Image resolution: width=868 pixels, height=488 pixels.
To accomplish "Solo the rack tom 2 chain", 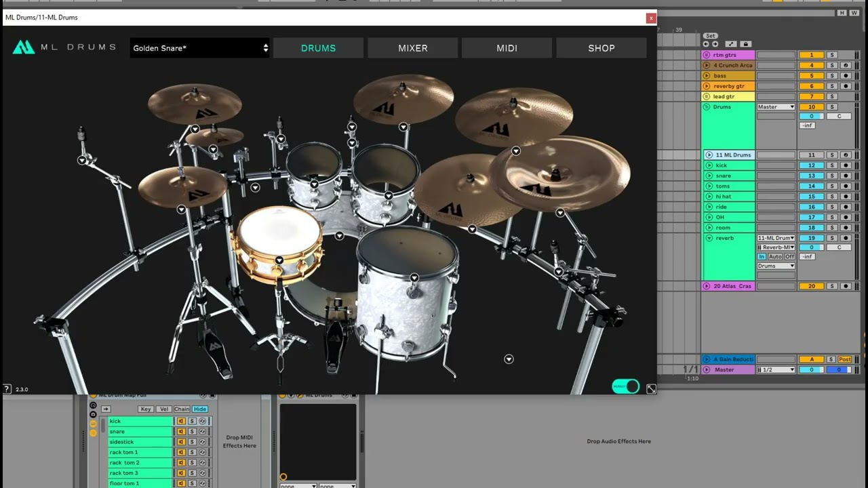I will 192,463.
